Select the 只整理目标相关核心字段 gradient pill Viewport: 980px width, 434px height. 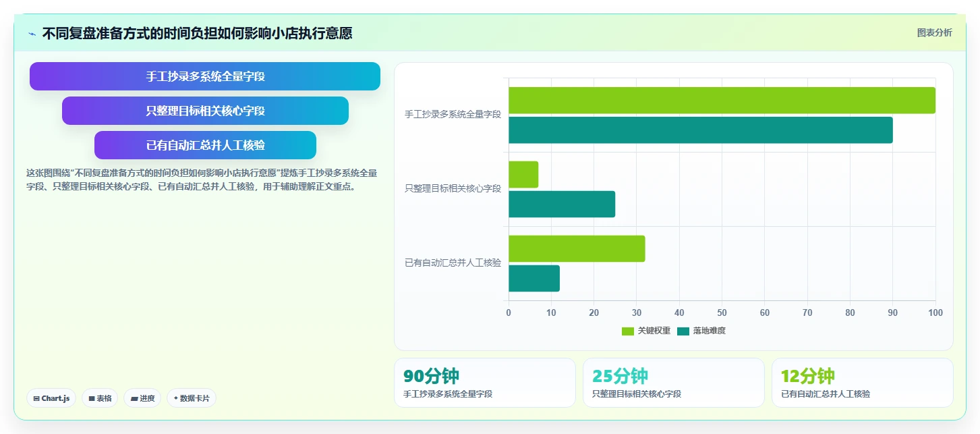point(205,111)
